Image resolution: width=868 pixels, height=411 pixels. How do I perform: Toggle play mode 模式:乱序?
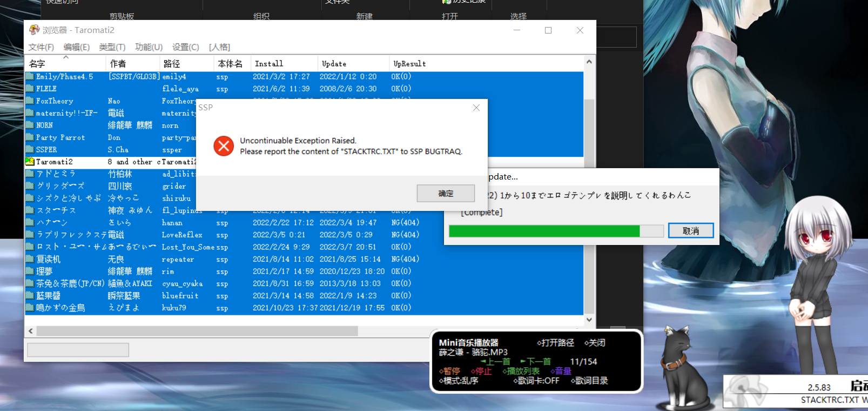(459, 381)
